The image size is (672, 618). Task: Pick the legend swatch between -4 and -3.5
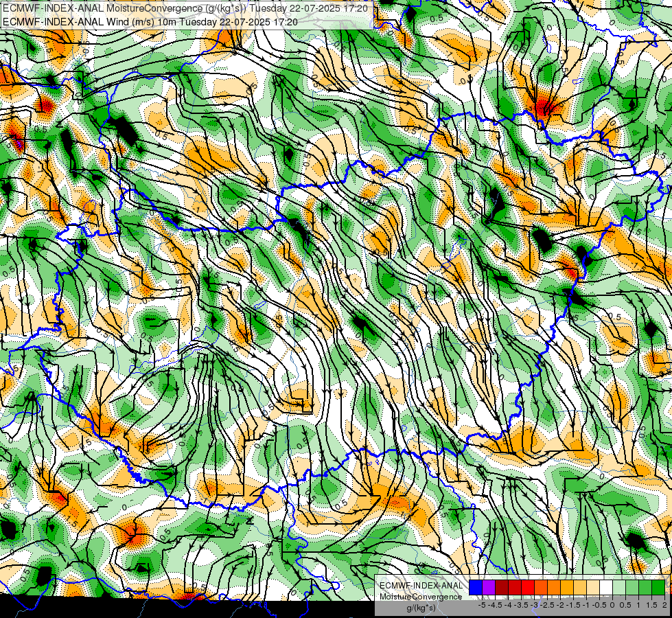pyautogui.click(x=515, y=588)
